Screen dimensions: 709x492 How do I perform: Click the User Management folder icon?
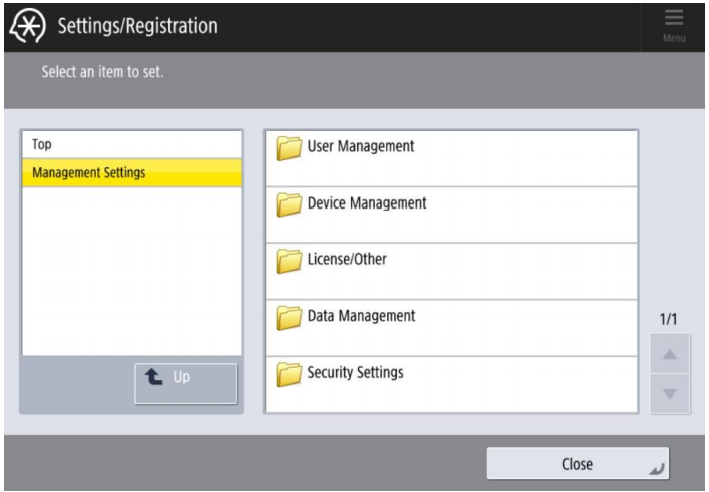tap(290, 149)
